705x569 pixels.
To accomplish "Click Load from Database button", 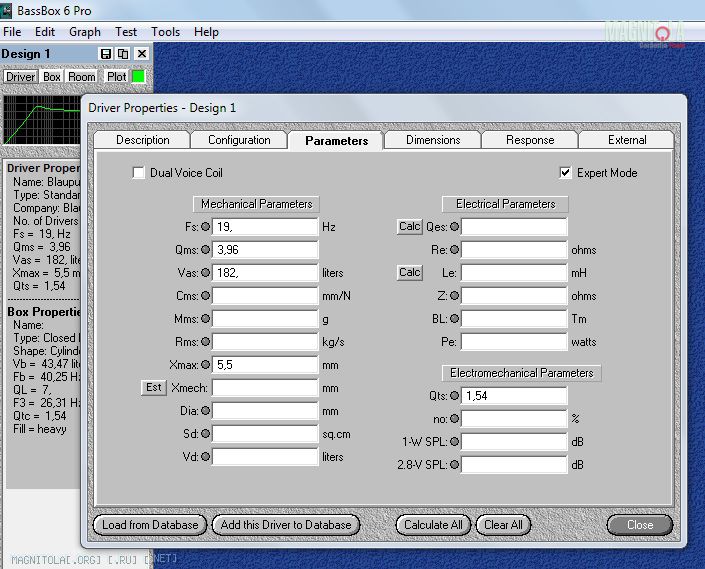I will (x=150, y=525).
